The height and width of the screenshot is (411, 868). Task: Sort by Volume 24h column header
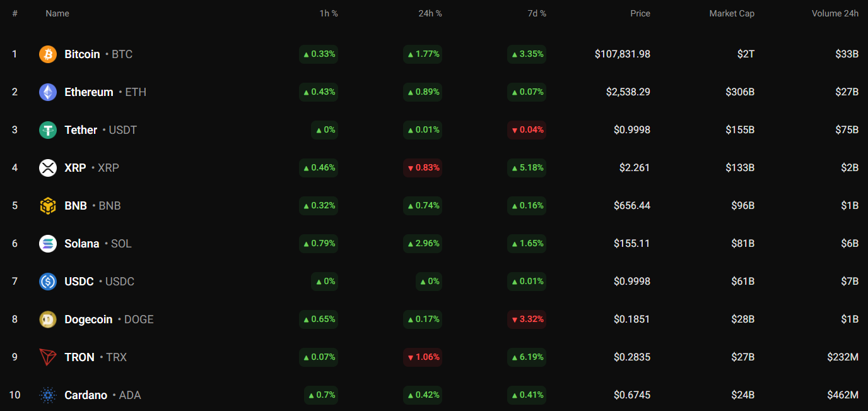click(835, 13)
